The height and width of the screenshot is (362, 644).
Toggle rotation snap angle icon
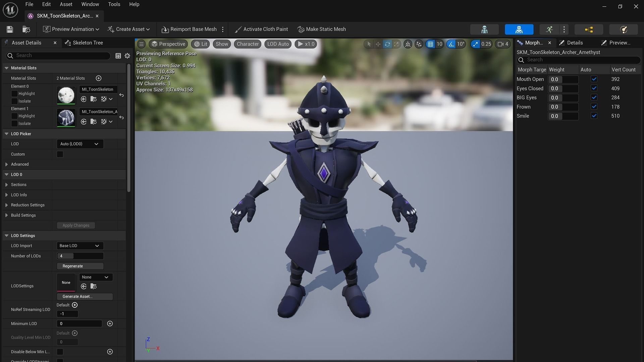click(451, 44)
